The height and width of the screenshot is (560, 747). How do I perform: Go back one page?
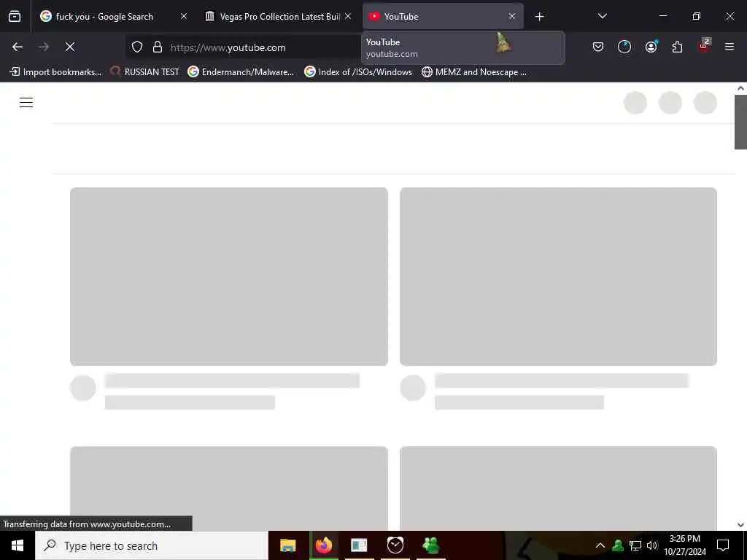18,47
